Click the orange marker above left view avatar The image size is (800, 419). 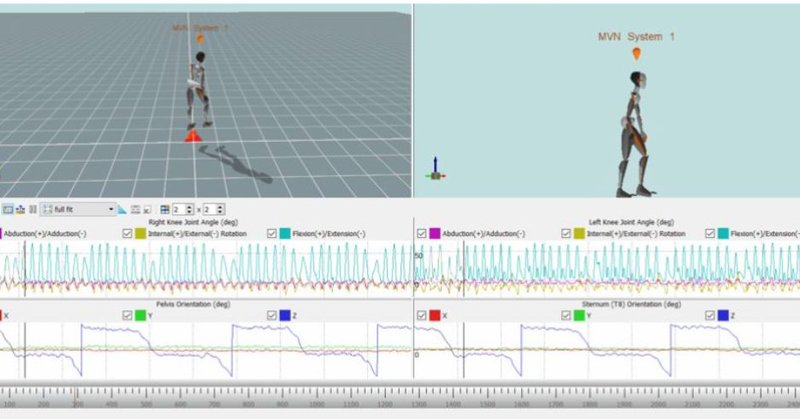coord(200,39)
